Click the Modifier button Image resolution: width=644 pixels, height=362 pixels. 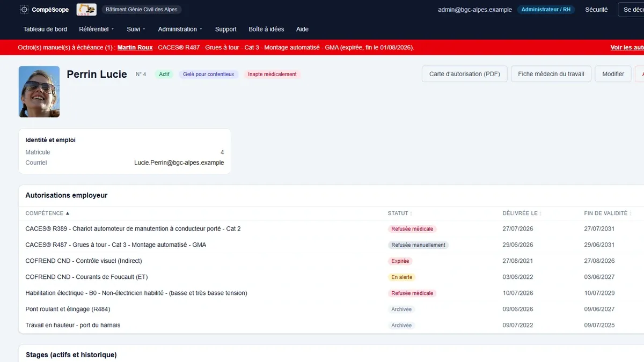pyautogui.click(x=613, y=74)
